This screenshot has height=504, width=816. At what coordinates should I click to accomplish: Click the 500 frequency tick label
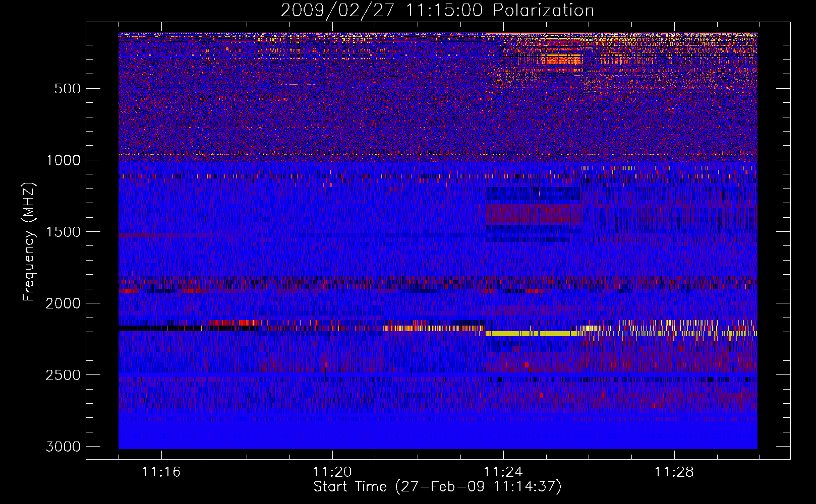coord(68,89)
